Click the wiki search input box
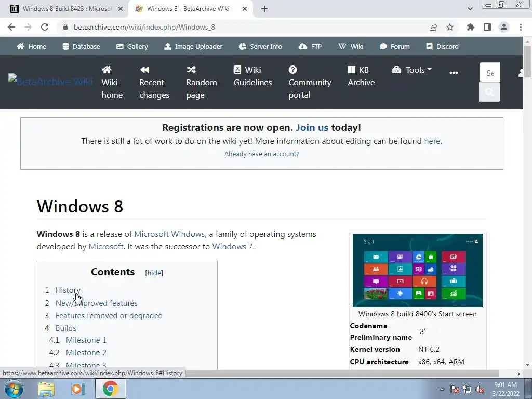The width and height of the screenshot is (532, 399). coord(489,73)
